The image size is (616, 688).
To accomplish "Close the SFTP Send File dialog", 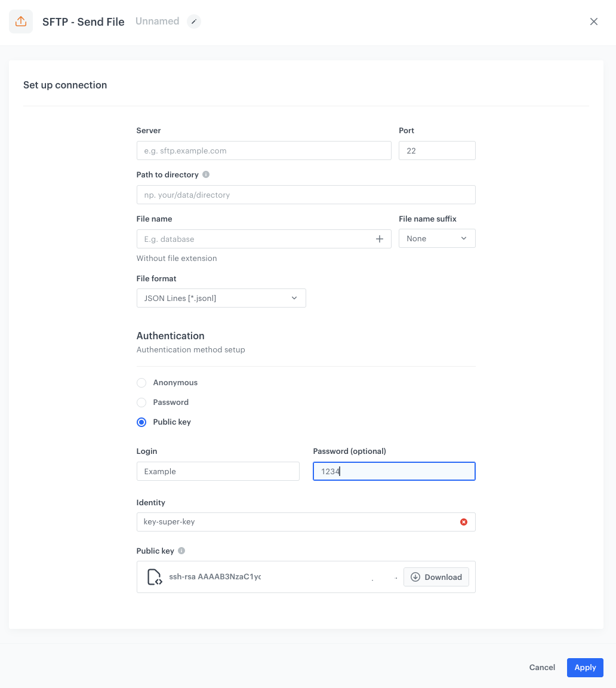I will coord(593,21).
